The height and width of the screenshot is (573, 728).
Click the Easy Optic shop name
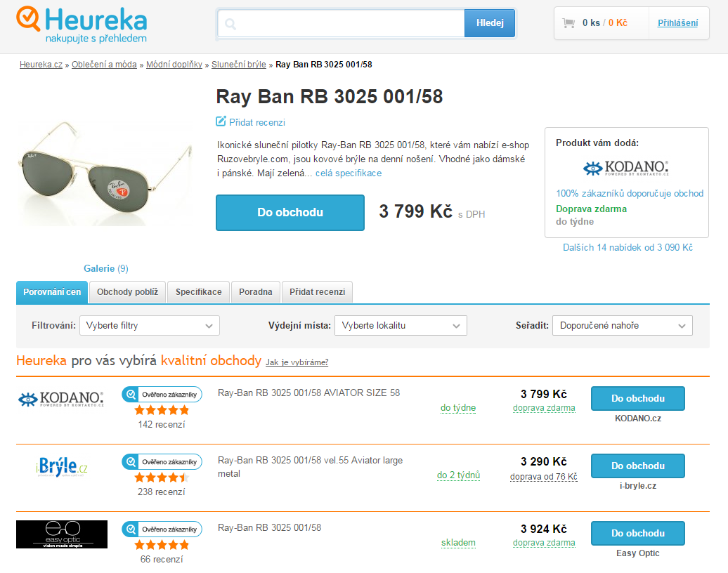tap(638, 553)
